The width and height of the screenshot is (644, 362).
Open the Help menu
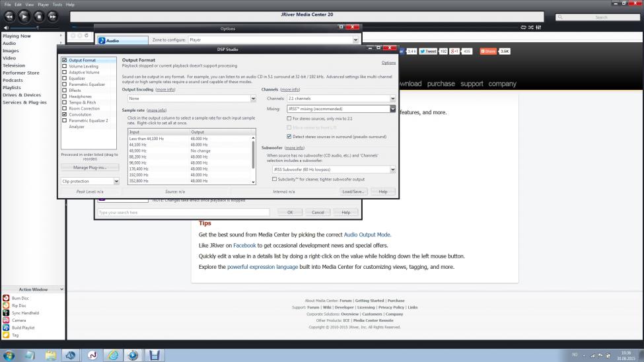70,5
